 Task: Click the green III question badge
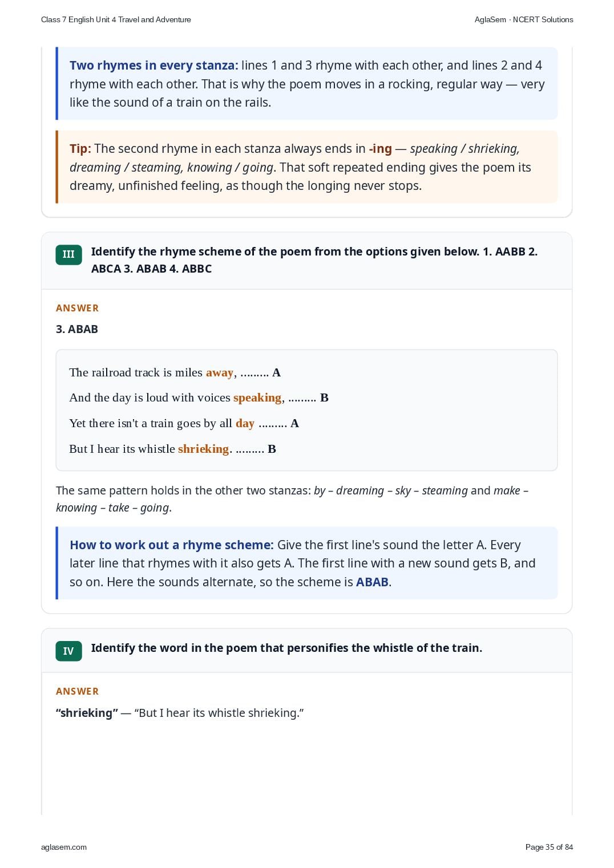tap(68, 254)
